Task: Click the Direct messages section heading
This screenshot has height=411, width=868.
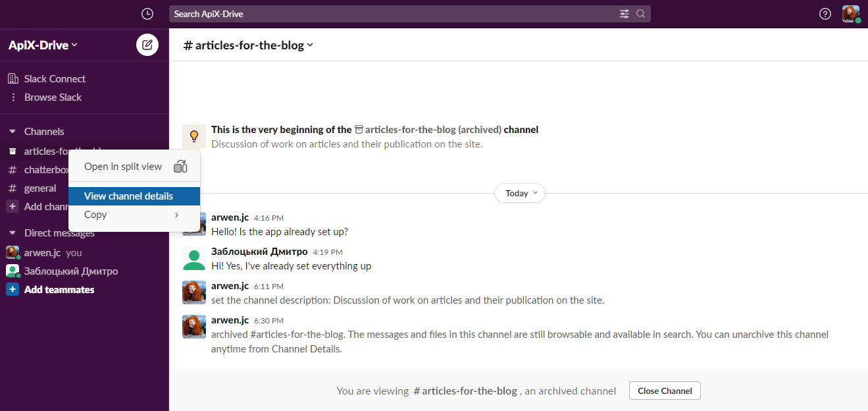Action: 59,233
